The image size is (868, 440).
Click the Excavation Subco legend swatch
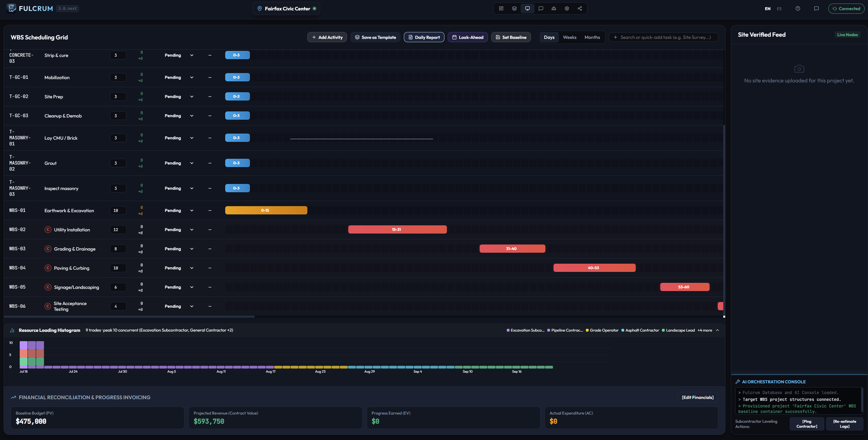click(x=508, y=330)
